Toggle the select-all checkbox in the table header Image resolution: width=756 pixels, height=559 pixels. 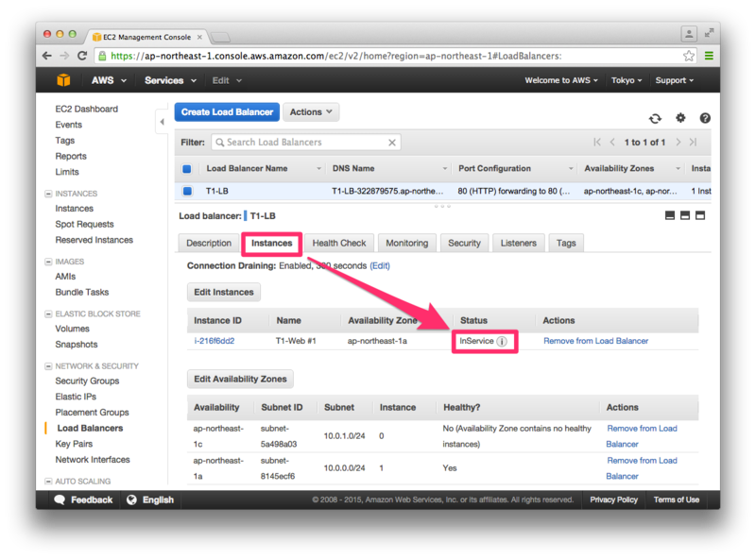tap(187, 169)
